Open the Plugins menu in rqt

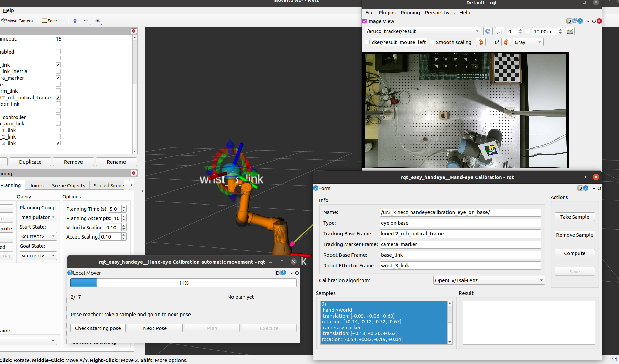[x=387, y=13]
